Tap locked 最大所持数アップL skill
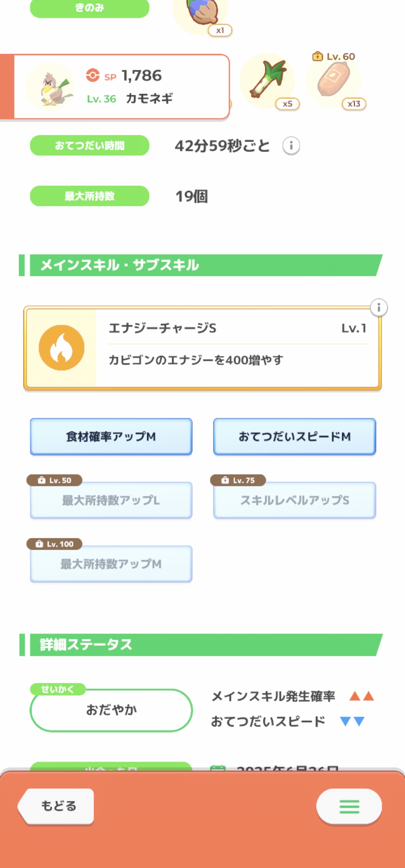The image size is (405, 868). [111, 500]
